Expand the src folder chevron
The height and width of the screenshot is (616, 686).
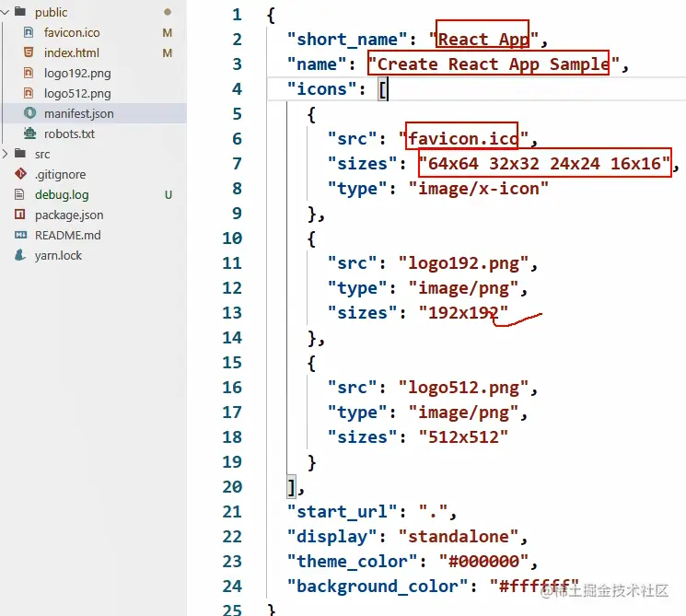click(5, 154)
